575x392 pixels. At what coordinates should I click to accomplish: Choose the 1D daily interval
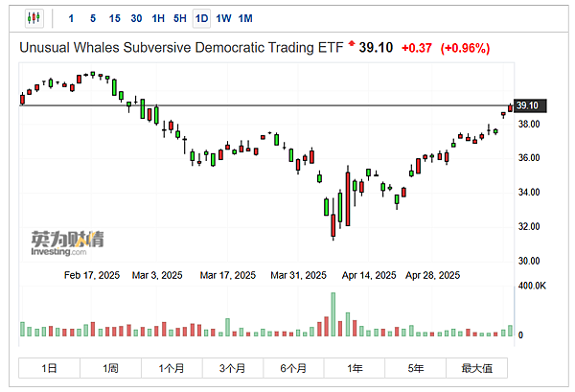tap(201, 18)
